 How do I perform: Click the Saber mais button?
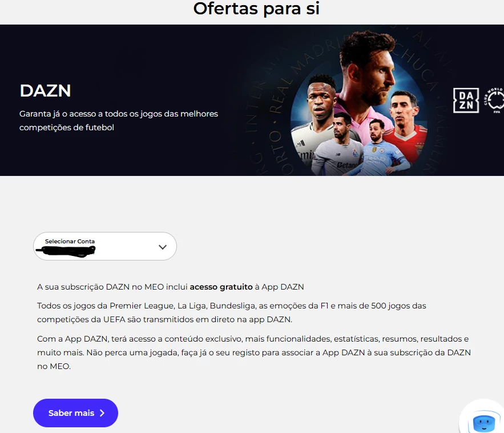click(75, 413)
